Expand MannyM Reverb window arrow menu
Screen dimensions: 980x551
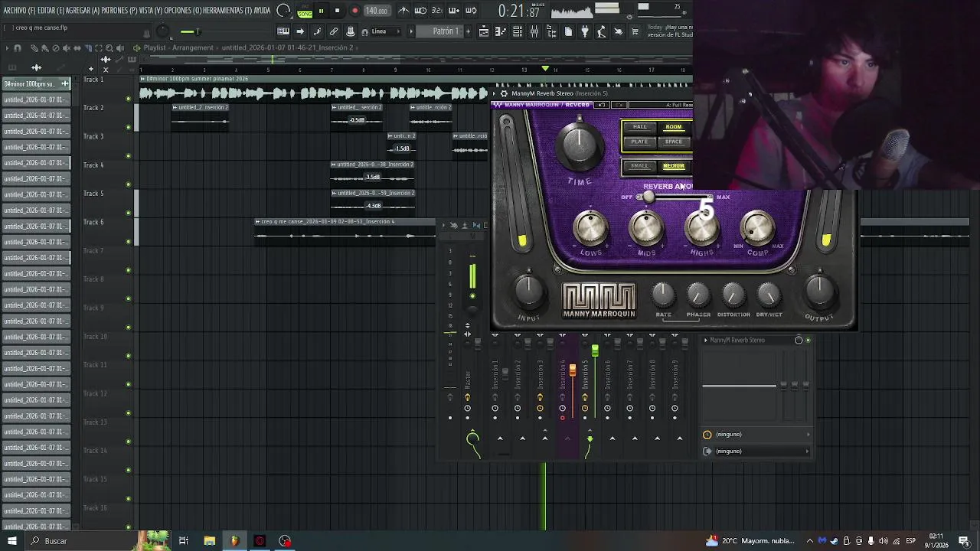[495, 93]
